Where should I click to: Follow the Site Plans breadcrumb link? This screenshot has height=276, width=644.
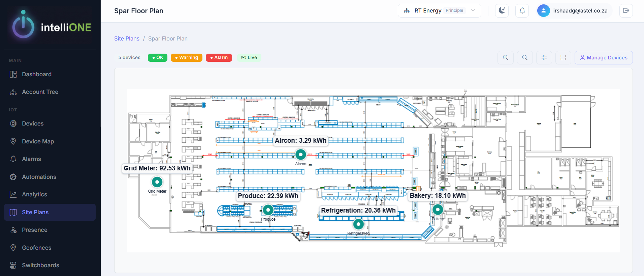(x=127, y=38)
